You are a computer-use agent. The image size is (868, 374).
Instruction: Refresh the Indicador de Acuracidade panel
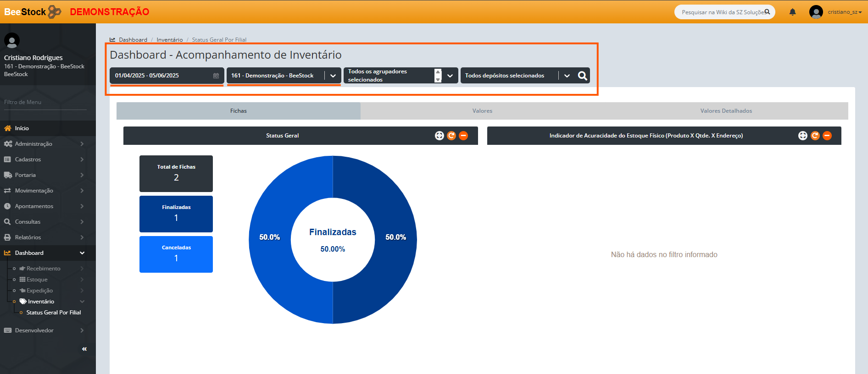click(815, 136)
